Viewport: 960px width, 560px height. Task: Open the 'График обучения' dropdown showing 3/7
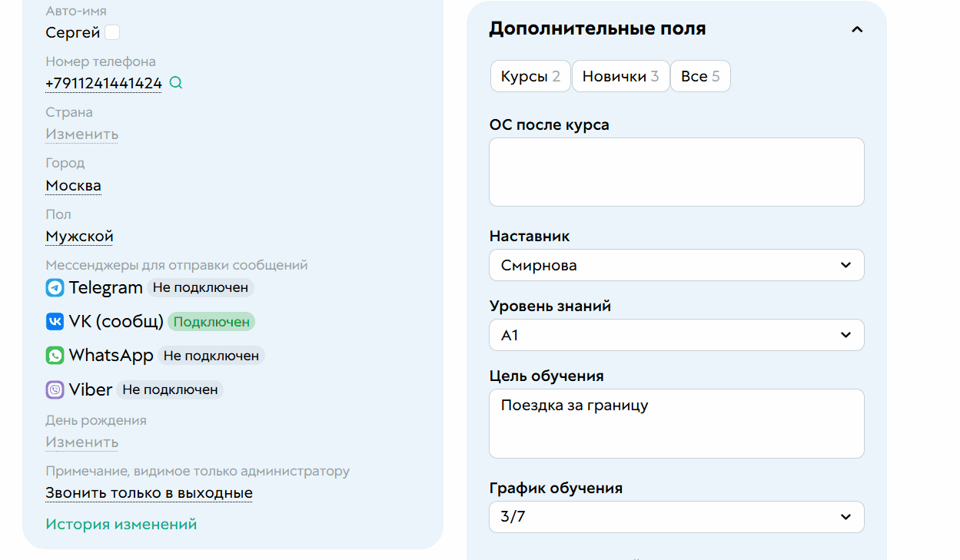click(x=676, y=516)
